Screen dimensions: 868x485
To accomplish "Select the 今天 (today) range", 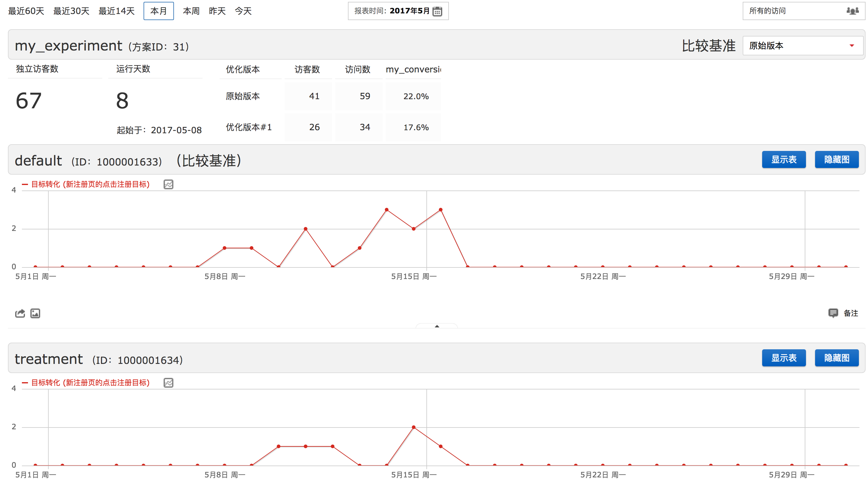I will point(243,11).
